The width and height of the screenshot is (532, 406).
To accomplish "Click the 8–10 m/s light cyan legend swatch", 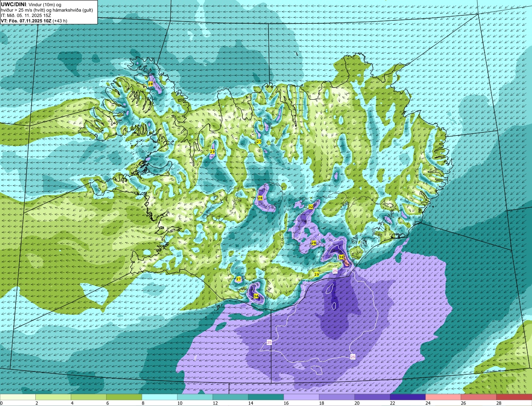I will pyautogui.click(x=160, y=397).
